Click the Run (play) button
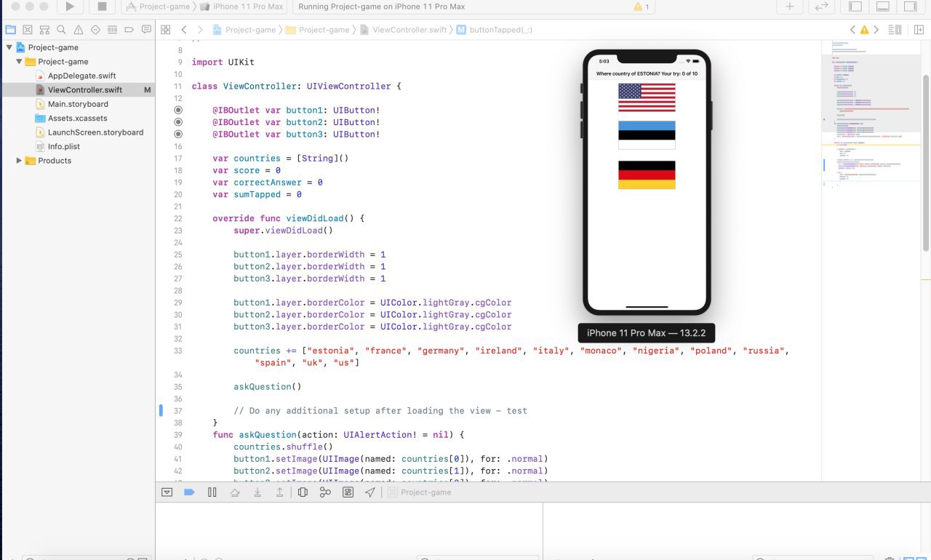The width and height of the screenshot is (931, 560). [x=70, y=7]
